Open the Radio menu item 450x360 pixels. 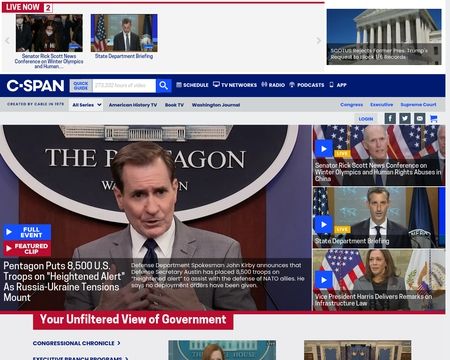pos(273,85)
